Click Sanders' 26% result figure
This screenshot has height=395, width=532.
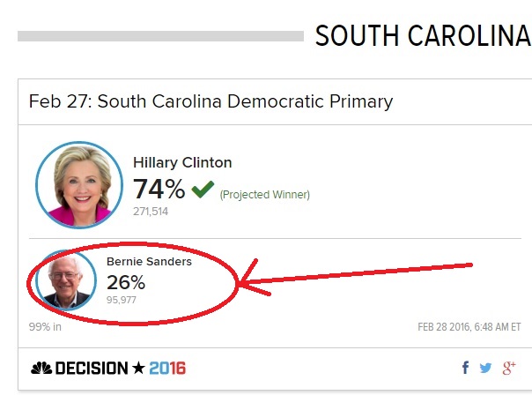click(x=126, y=282)
